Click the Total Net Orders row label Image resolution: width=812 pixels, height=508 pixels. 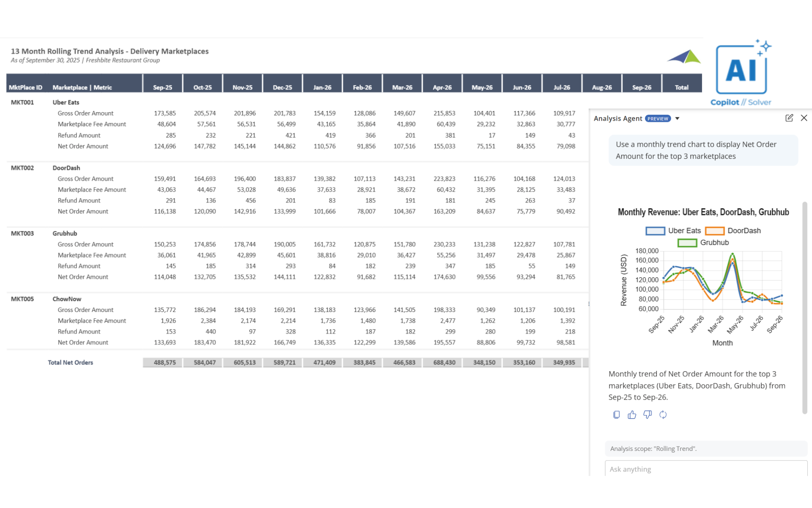tap(70, 362)
